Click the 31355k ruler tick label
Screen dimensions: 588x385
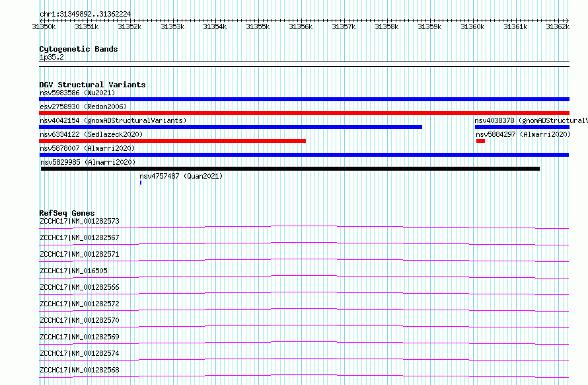pos(258,26)
